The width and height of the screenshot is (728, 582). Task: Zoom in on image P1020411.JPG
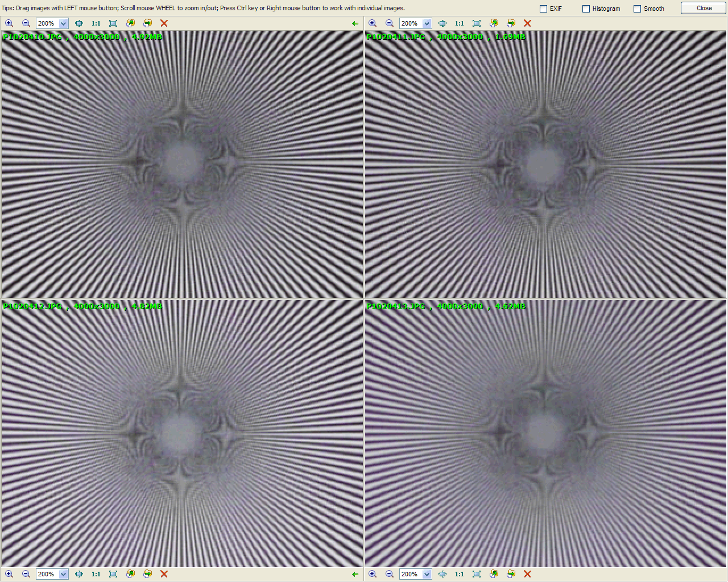coord(373,23)
